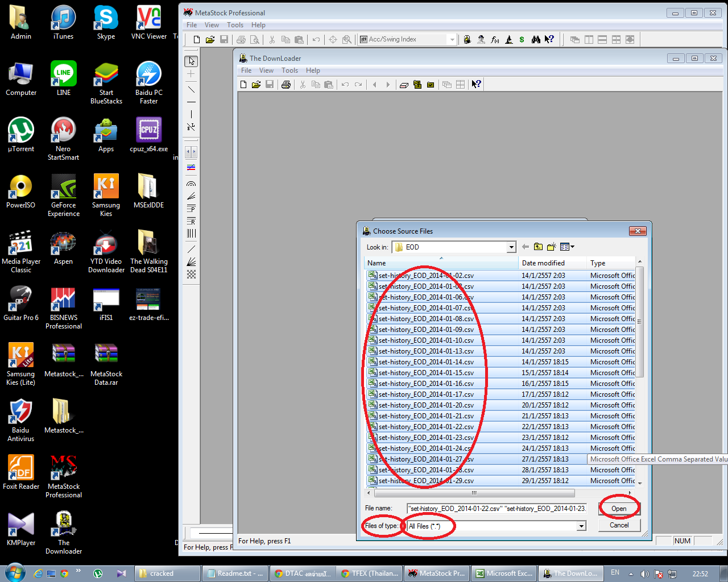Click the printer icon in The DownLoader toolbar

[x=286, y=84]
